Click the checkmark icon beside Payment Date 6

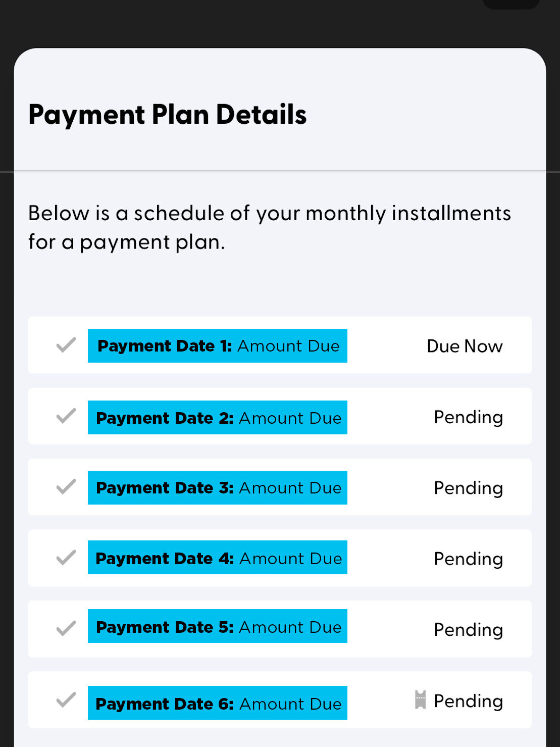(66, 700)
